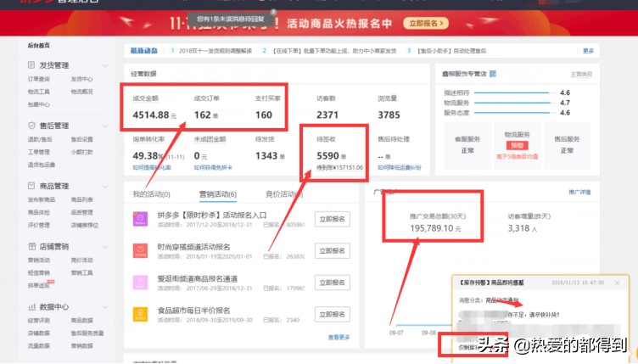Click 立即报名 for 限时秒杀 activity
This screenshot has height=364, width=638.
(332, 219)
